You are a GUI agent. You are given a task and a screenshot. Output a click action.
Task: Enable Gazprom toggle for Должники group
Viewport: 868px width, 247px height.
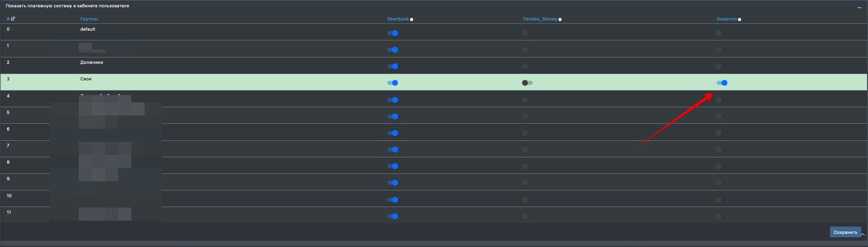719,66
